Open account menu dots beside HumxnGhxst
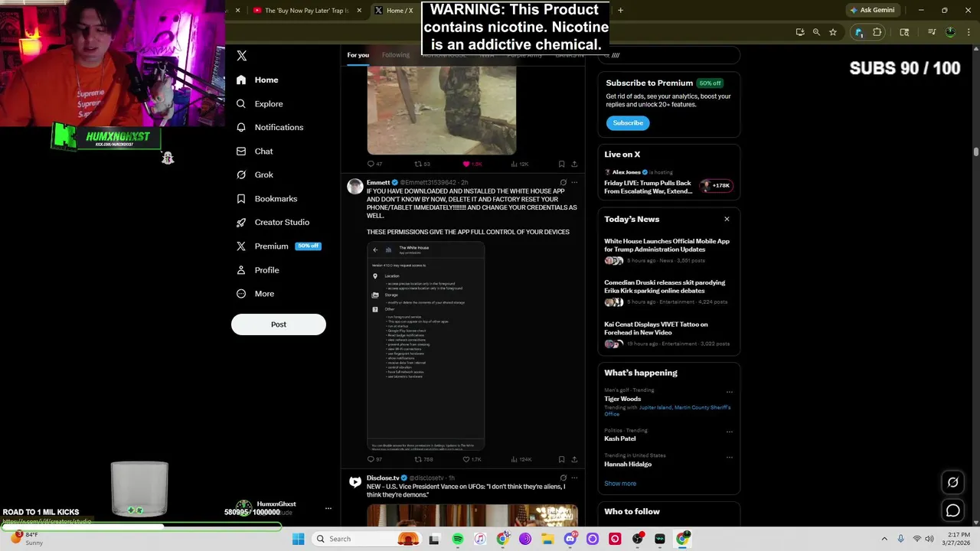Screen dimensions: 980x551 [328, 509]
